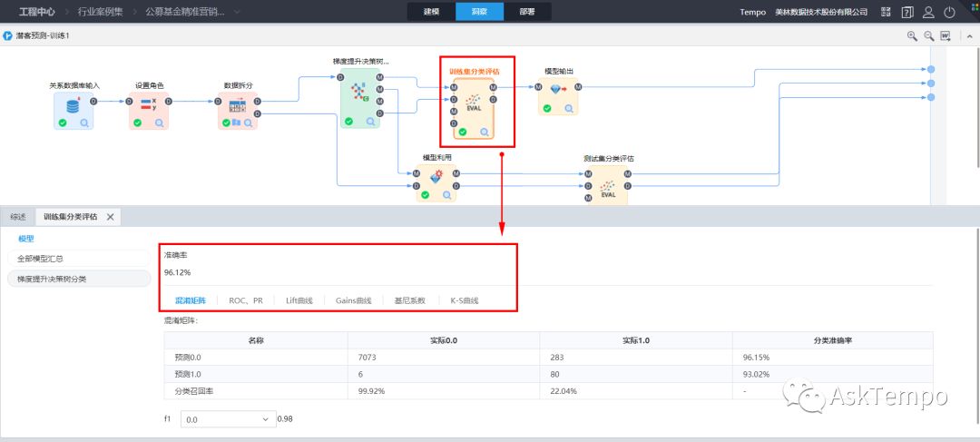The image size is (980, 442).
Task: Open the ROC、PR sub-tab
Action: (x=246, y=300)
